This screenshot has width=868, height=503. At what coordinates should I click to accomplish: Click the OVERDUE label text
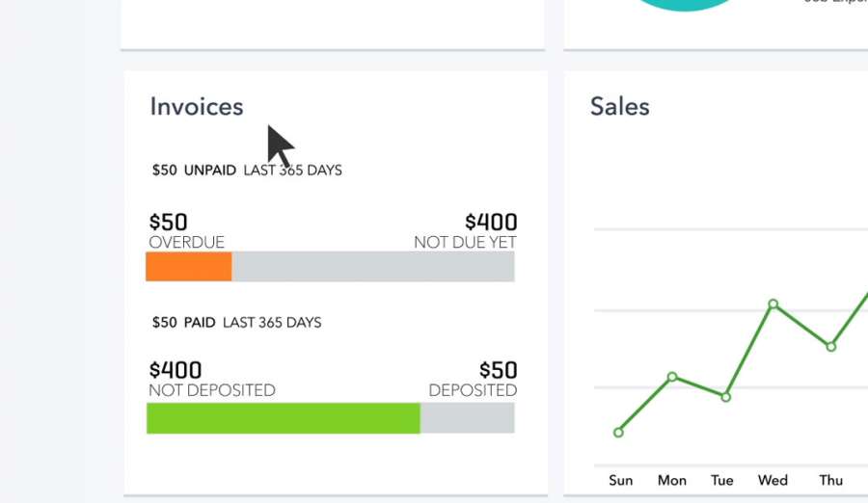(186, 243)
